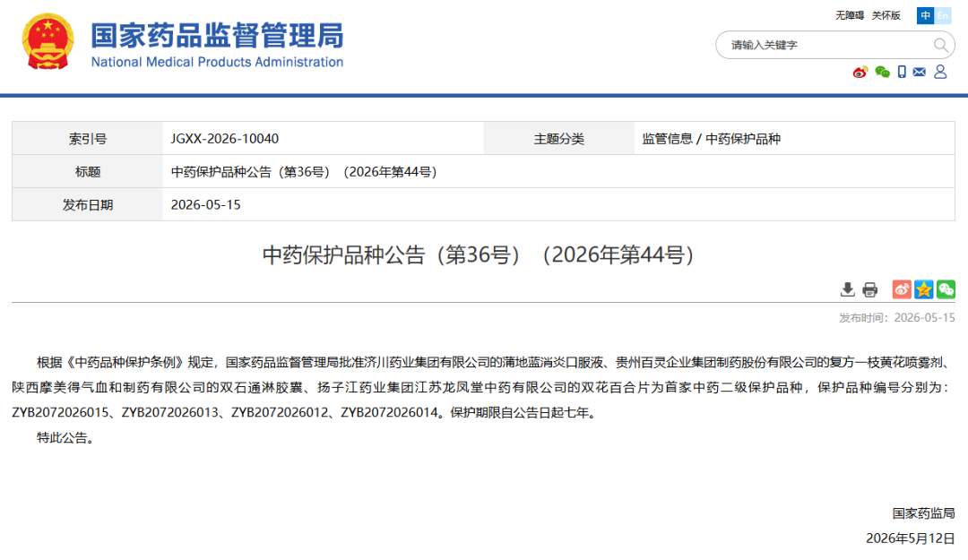Click category 监管信息 / 中药保护品种
The height and width of the screenshot is (560, 968).
(x=711, y=139)
